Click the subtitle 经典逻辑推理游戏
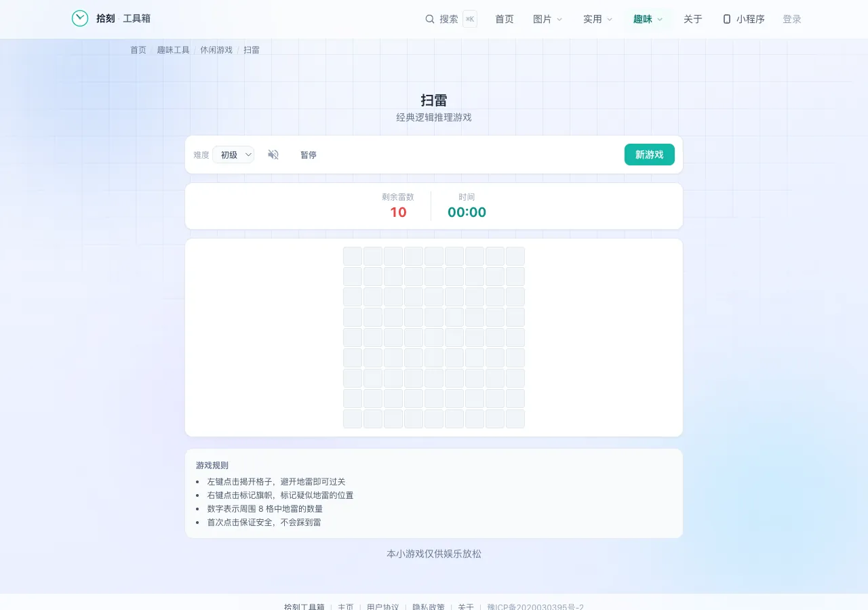This screenshot has height=610, width=868. (434, 117)
